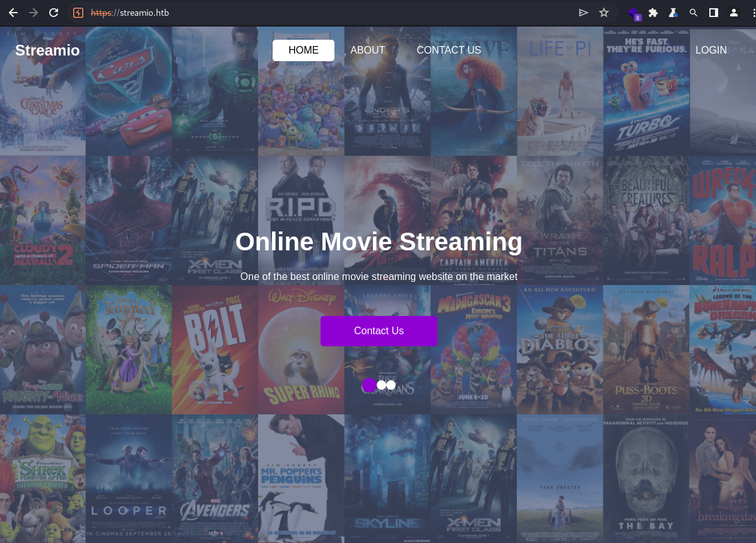Select the second carousel dot
Screen dimensions: 756x543
click(x=381, y=385)
